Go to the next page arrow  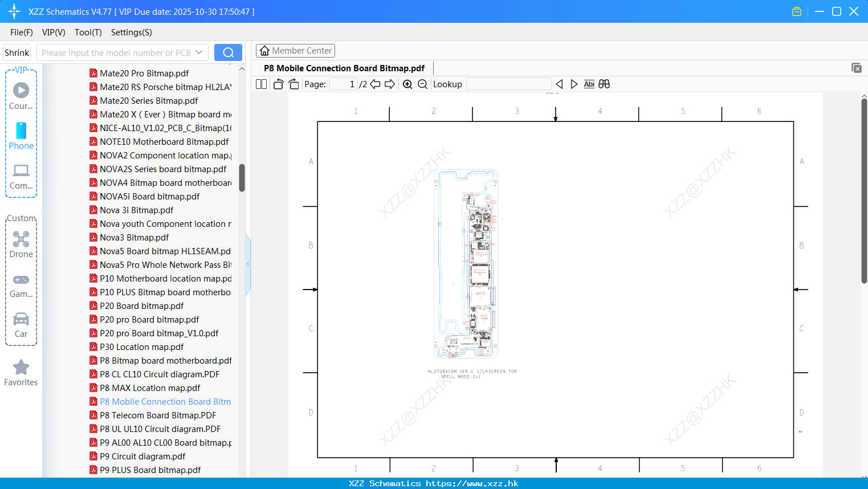pyautogui.click(x=390, y=84)
